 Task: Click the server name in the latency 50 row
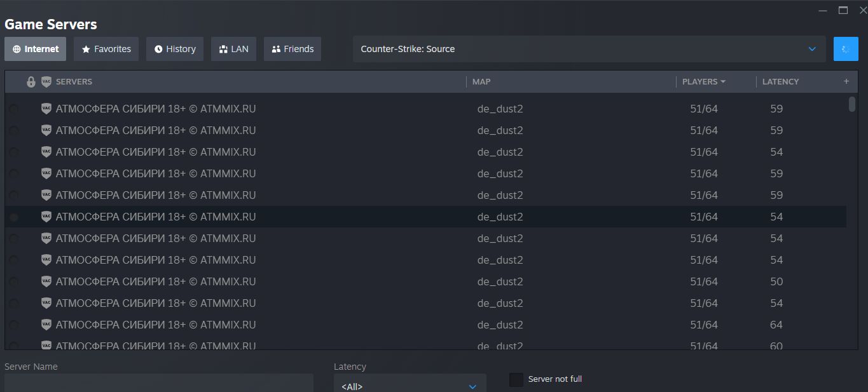point(156,281)
